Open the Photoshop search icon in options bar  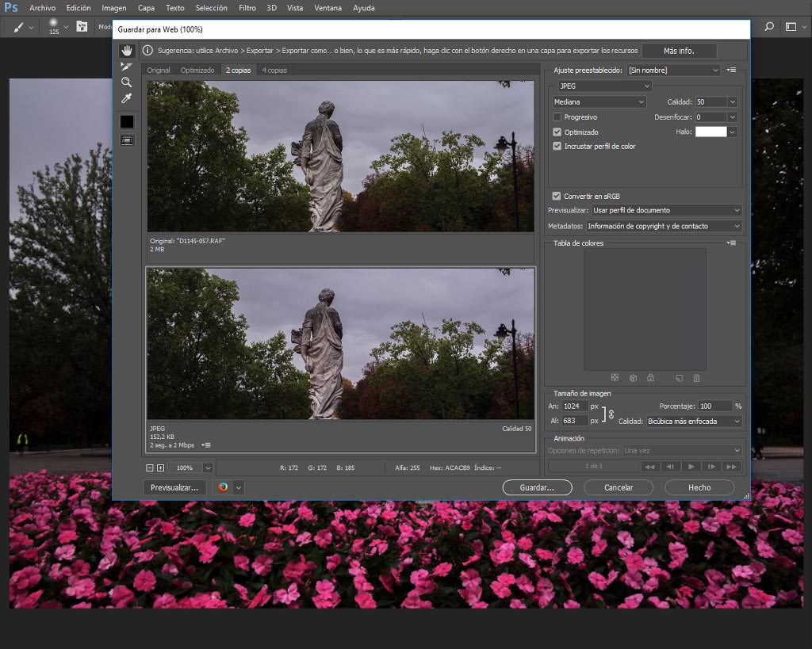[769, 26]
